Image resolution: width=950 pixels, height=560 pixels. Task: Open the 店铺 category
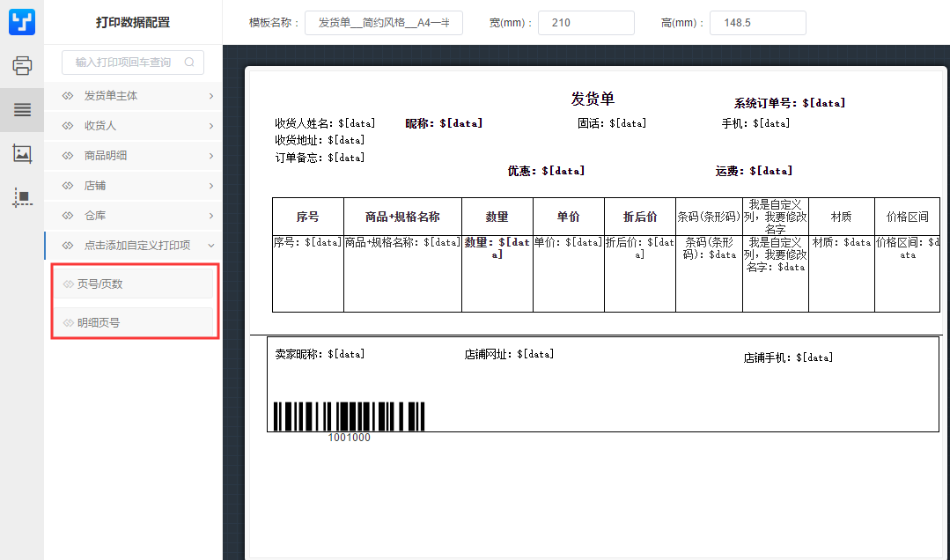[x=133, y=186]
